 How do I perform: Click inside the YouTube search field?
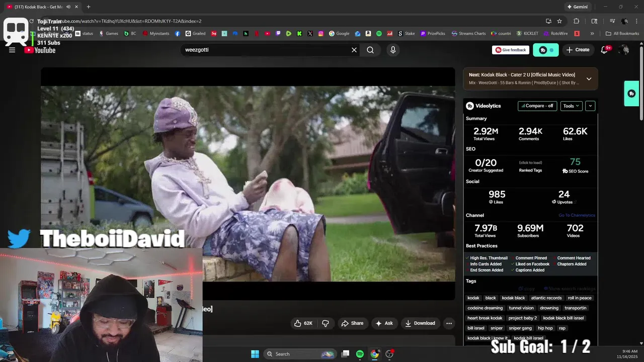[266, 50]
